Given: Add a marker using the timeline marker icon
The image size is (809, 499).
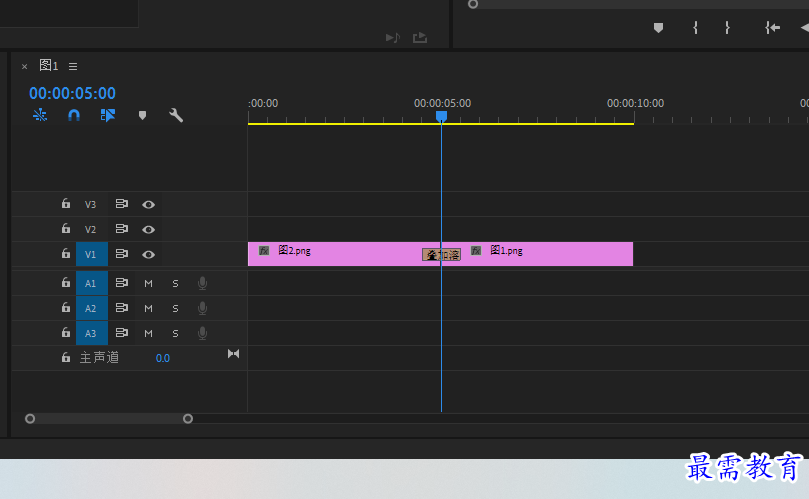Looking at the screenshot, I should click(142, 115).
